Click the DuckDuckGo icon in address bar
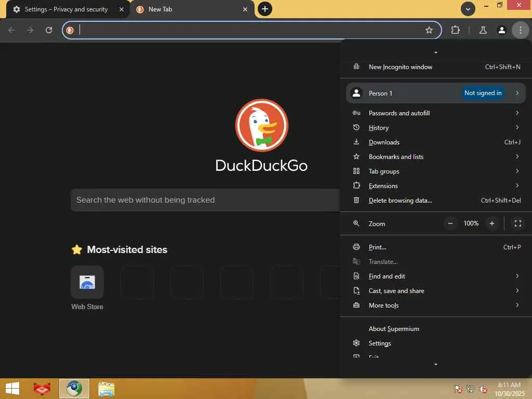 coord(70,30)
